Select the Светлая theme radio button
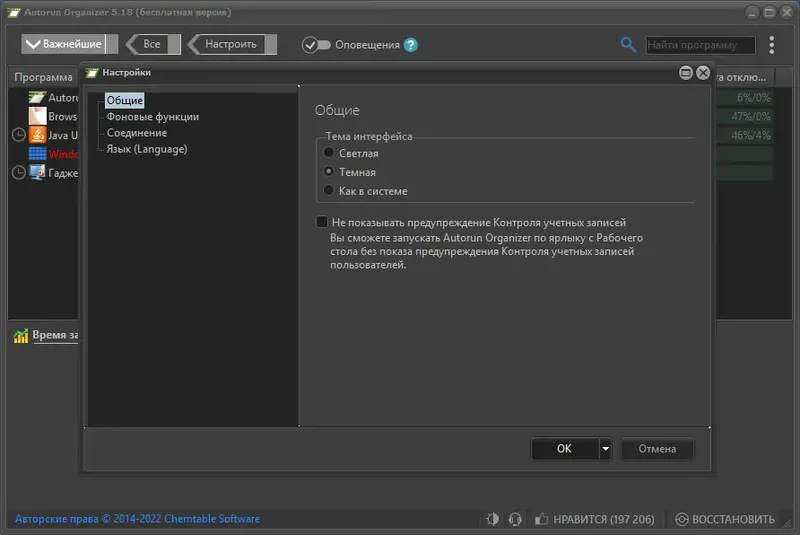This screenshot has height=535, width=800. [329, 152]
